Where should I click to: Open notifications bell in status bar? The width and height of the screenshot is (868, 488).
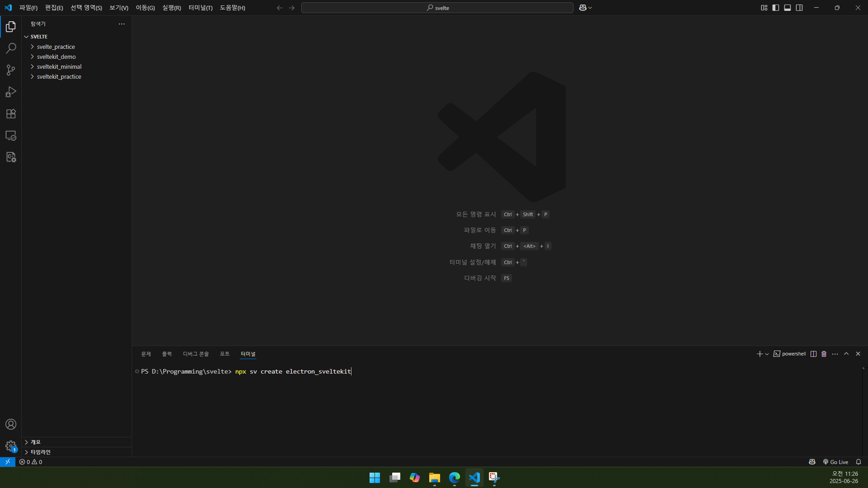click(859, 462)
